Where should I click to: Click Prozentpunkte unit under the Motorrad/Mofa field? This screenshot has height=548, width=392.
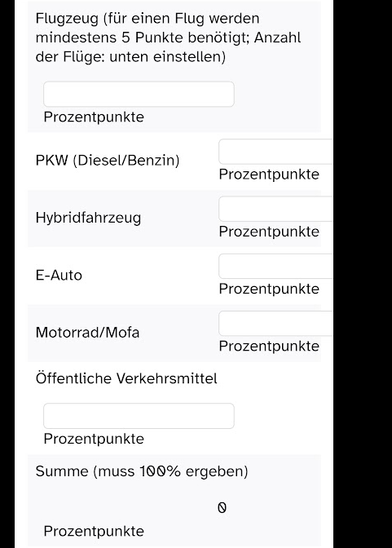[269, 346]
